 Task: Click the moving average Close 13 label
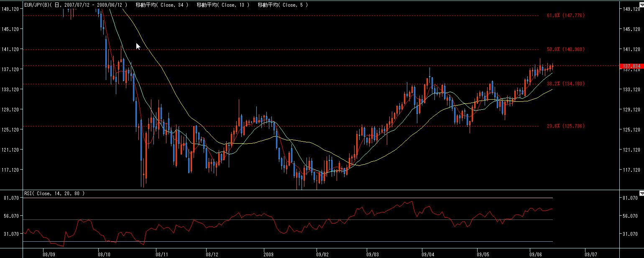[223, 5]
